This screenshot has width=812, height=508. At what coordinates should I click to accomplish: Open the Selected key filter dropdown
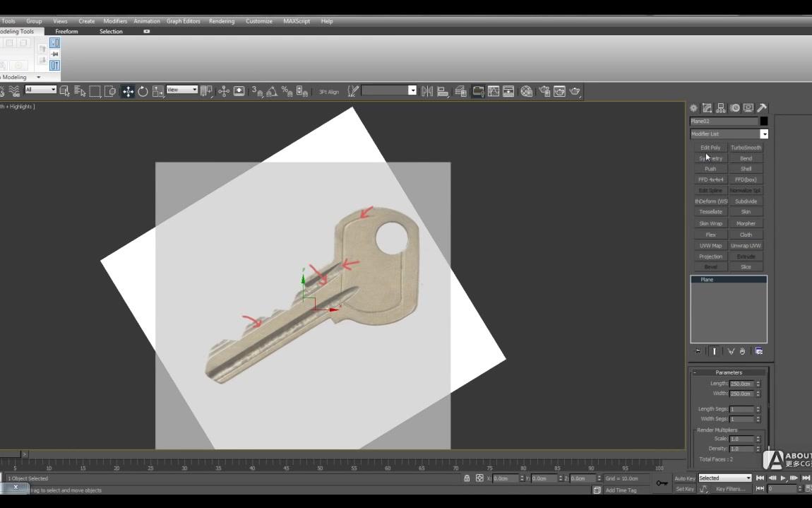tap(724, 478)
